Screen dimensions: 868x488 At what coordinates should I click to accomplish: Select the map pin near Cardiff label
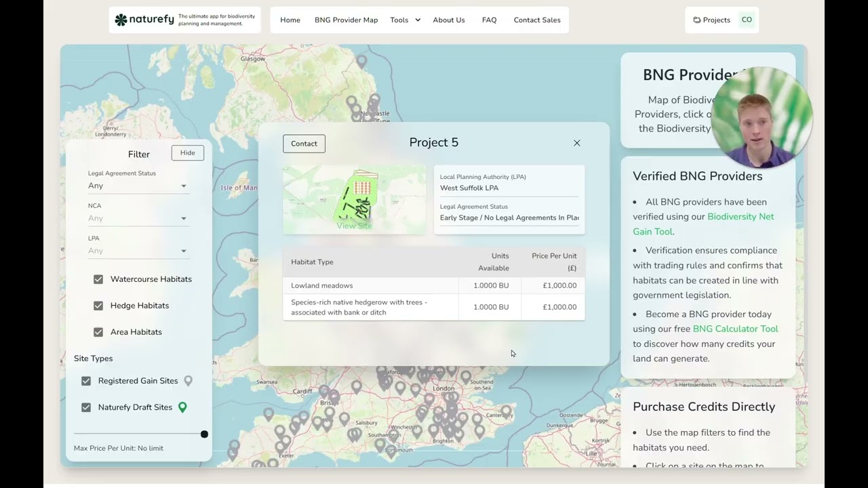pyautogui.click(x=324, y=391)
